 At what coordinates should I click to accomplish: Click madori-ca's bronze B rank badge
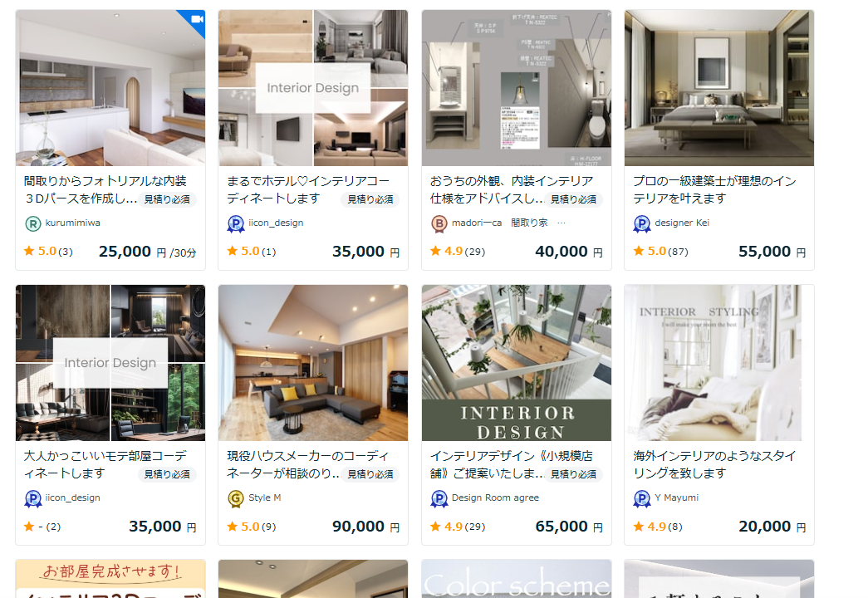click(x=439, y=223)
